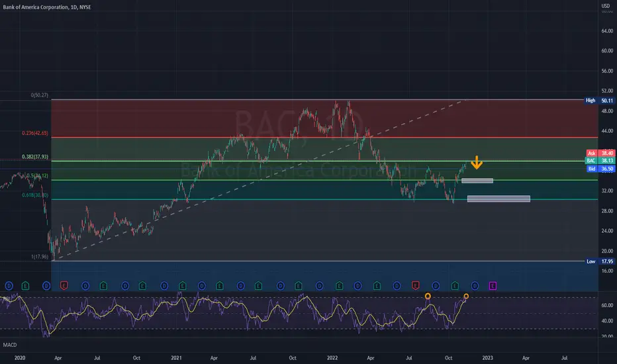Viewport: 617px width, 364px height.
Task: Open green E earnings marker above Jul 2021
Action: [258, 286]
